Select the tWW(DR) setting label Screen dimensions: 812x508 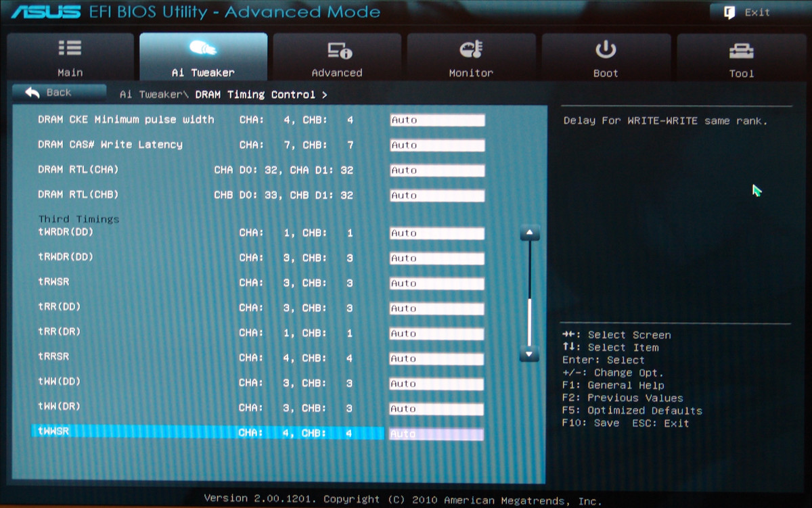coord(60,407)
